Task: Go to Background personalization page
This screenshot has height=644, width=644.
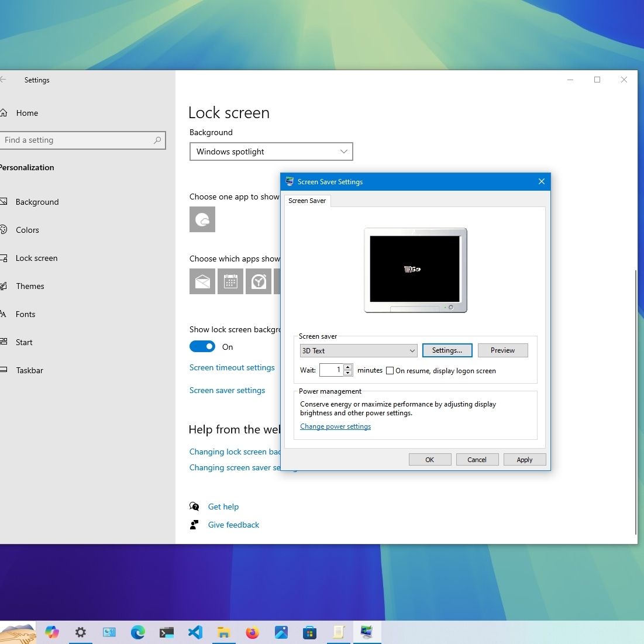Action: click(31, 202)
